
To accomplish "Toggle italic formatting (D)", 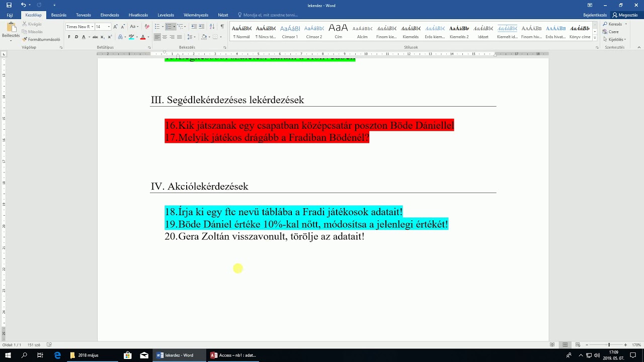I will pyautogui.click(x=76, y=37).
